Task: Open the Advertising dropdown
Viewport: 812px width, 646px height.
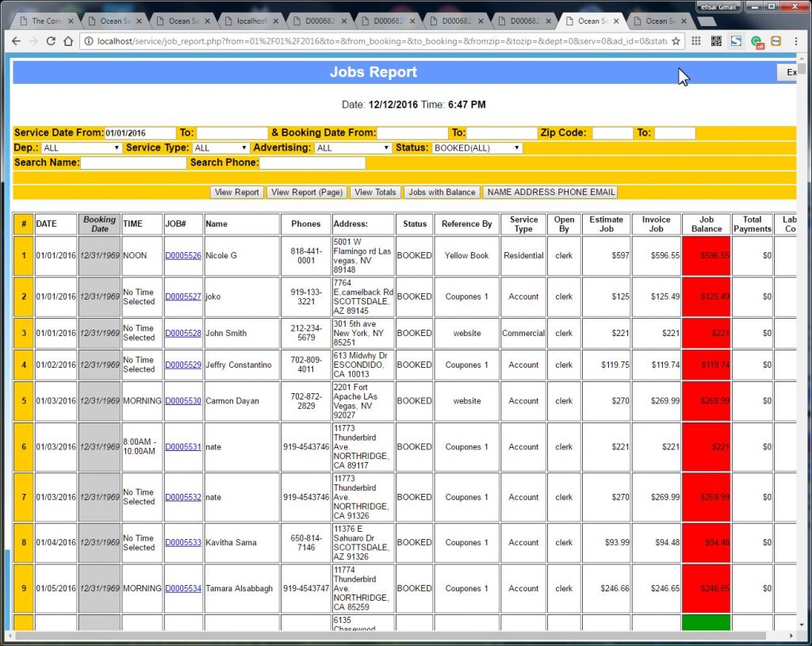Action: 353,148
